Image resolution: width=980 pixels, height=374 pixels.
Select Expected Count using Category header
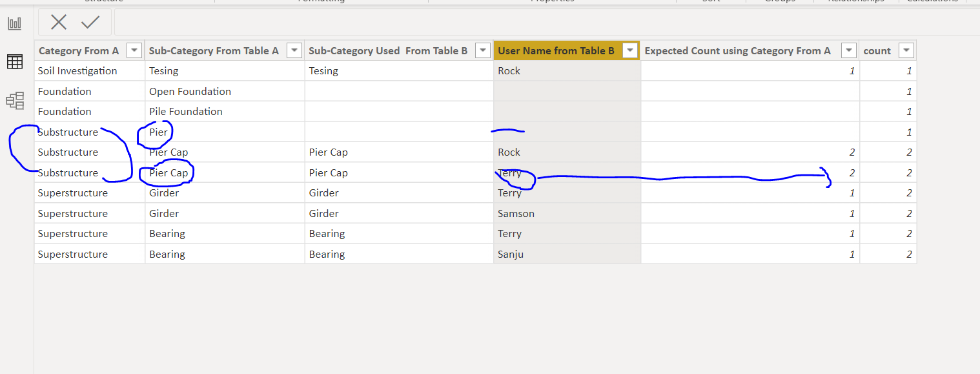750,50
